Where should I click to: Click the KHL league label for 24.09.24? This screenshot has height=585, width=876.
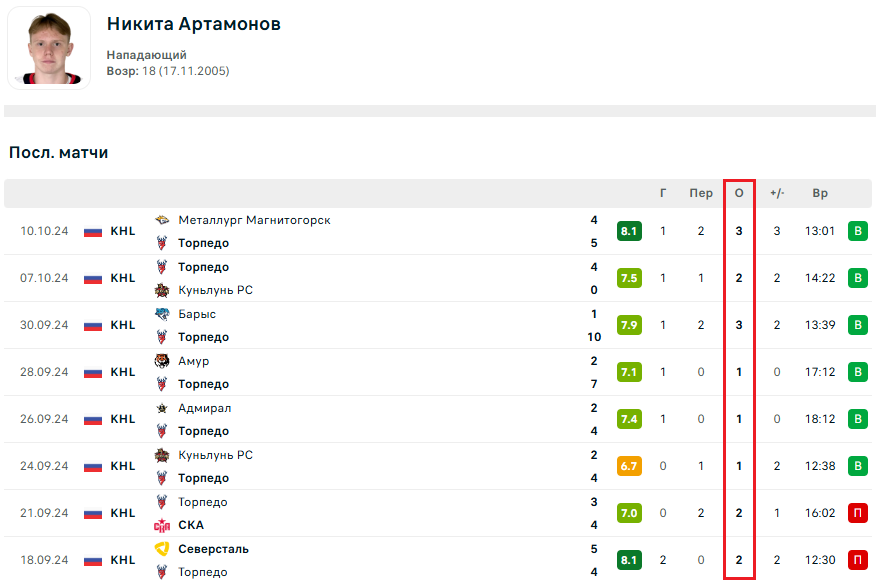pyautogui.click(x=123, y=466)
